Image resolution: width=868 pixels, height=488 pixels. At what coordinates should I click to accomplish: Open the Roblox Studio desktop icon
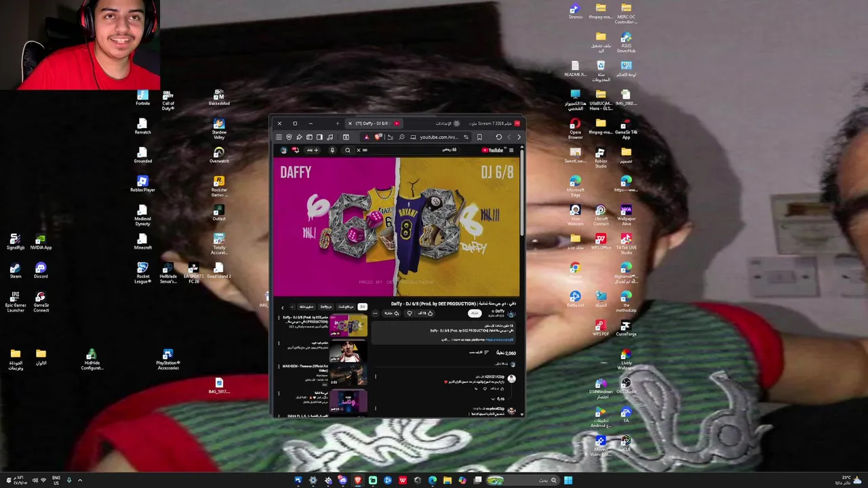coord(600,158)
